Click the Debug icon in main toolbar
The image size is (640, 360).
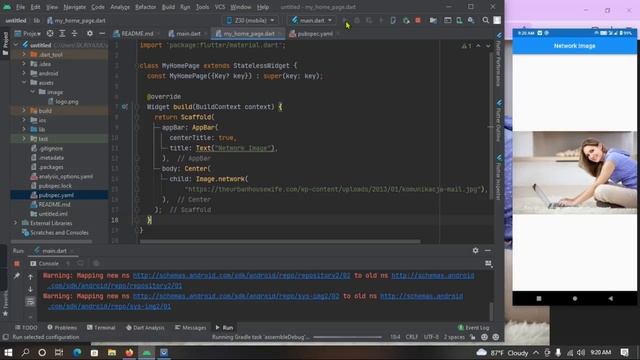[x=357, y=20]
